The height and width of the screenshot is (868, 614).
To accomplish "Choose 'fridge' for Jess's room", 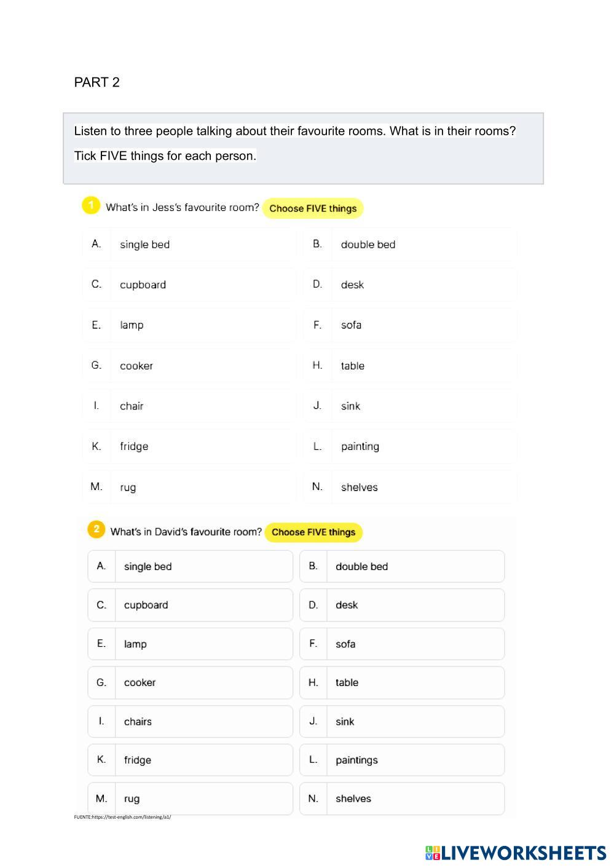I will point(189,446).
